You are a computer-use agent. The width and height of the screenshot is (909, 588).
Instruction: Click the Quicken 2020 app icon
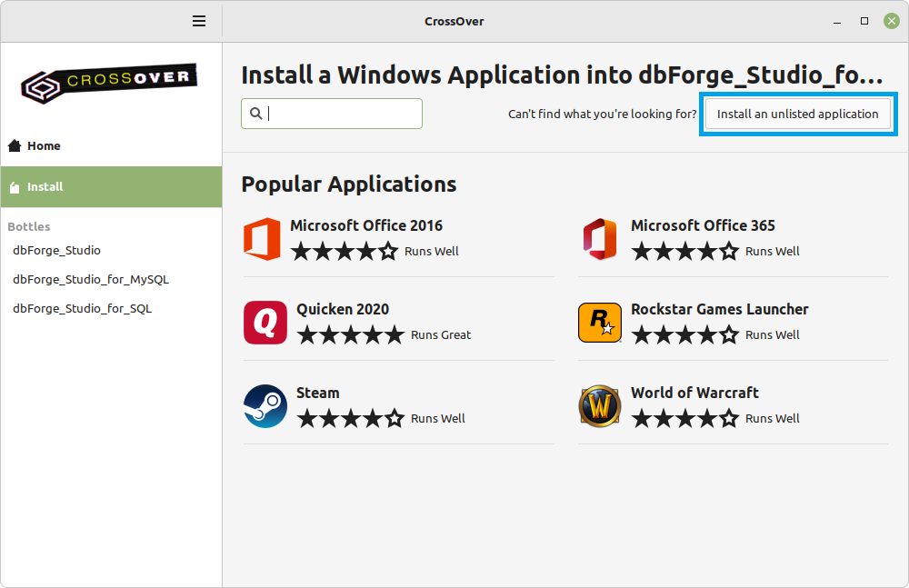[264, 322]
